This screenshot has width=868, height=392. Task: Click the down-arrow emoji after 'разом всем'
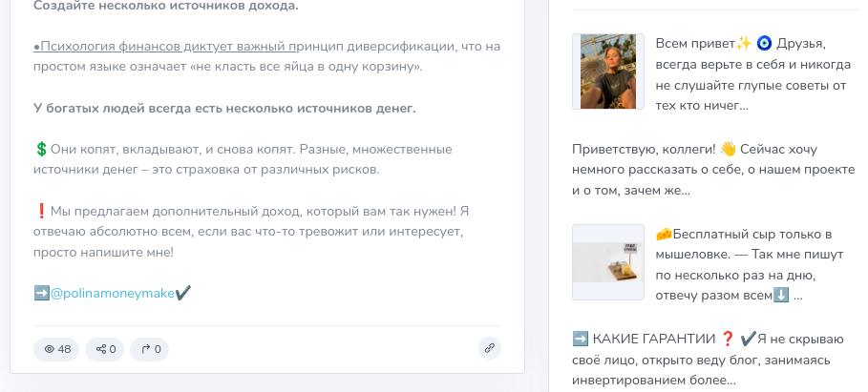pos(780,296)
